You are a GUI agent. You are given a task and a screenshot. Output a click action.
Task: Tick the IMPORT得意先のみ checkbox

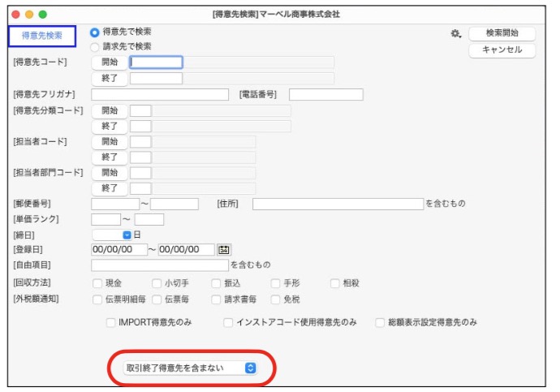point(111,322)
